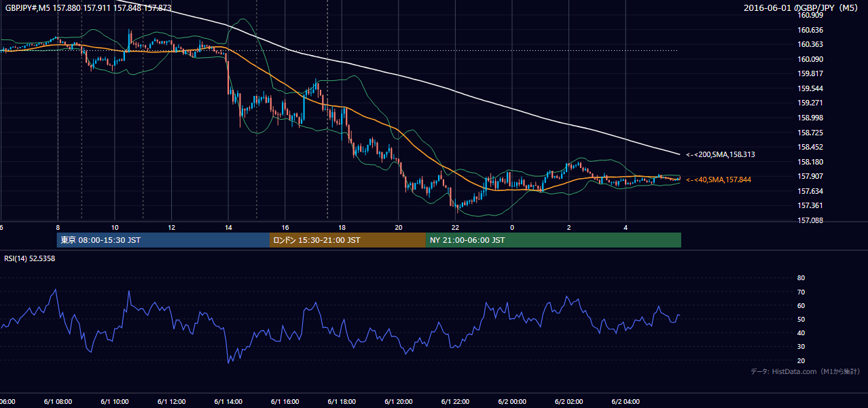Click price axis value 159.544
Image resolution: width=868 pixels, height=408 pixels.
tap(811, 88)
